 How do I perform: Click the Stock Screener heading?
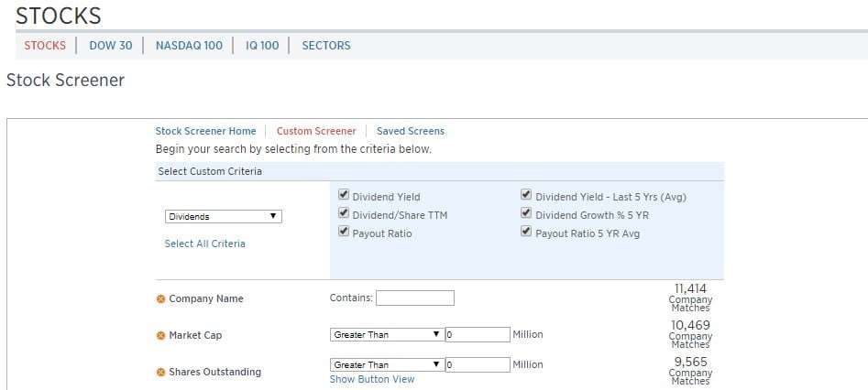click(65, 81)
